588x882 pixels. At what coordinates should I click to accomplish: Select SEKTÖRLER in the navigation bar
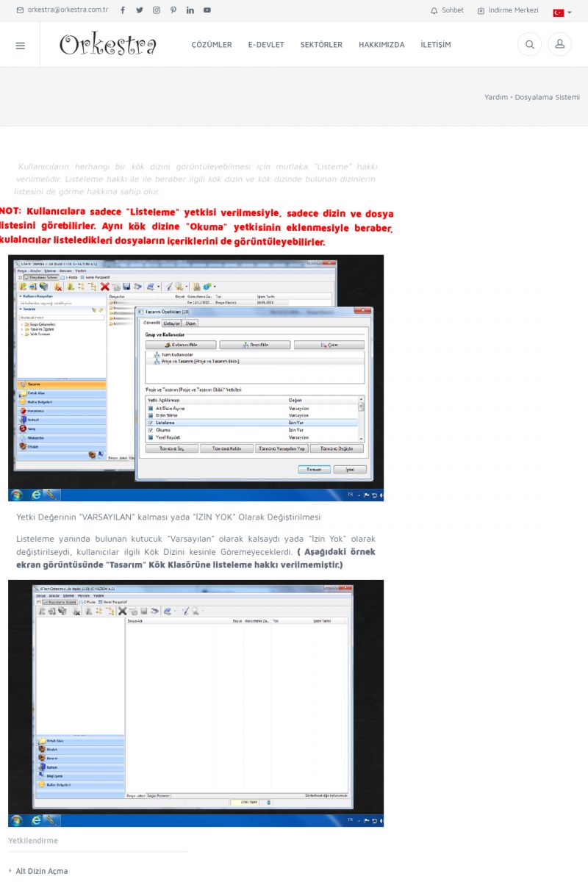point(321,45)
